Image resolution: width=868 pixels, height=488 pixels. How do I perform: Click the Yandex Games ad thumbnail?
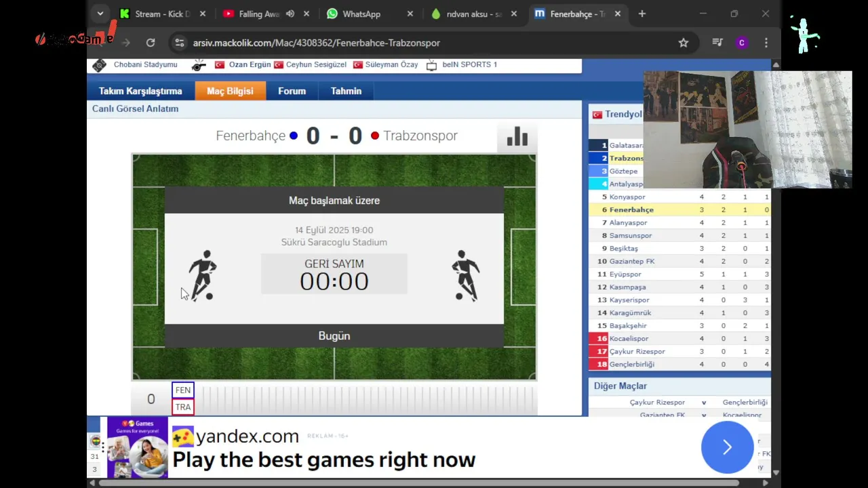[x=137, y=447]
